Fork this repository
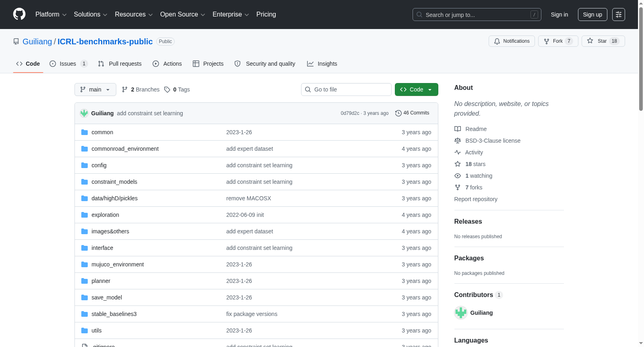The height and width of the screenshot is (347, 644). pos(558,41)
